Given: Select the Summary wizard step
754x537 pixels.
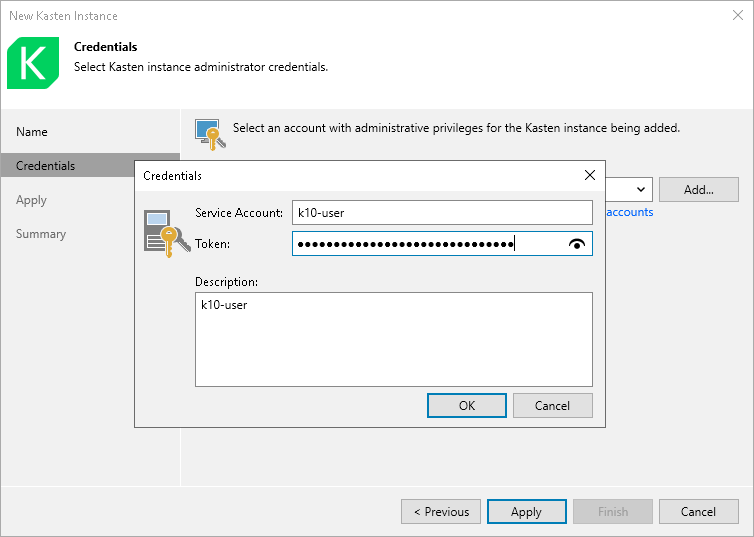Looking at the screenshot, I should (x=41, y=234).
